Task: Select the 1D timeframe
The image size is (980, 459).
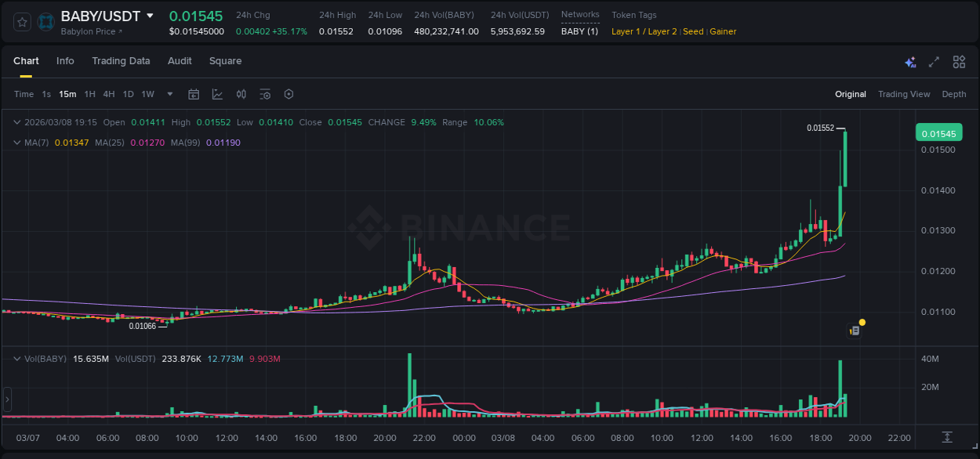Action: coord(128,94)
